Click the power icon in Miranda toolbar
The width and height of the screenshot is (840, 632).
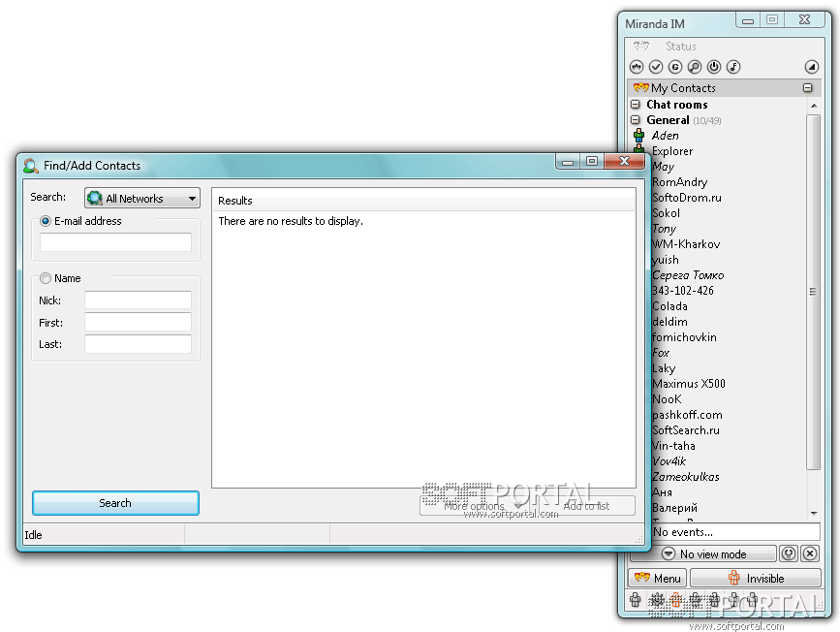[714, 67]
